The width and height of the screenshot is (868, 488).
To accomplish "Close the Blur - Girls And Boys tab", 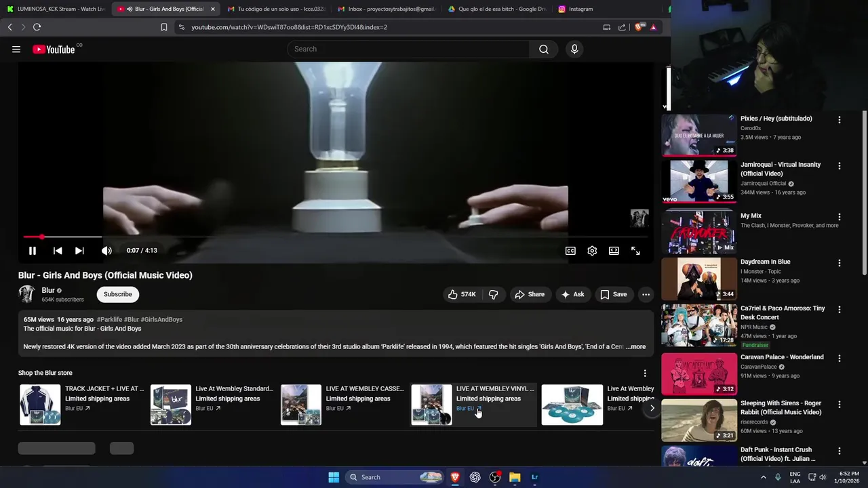I will (x=213, y=9).
